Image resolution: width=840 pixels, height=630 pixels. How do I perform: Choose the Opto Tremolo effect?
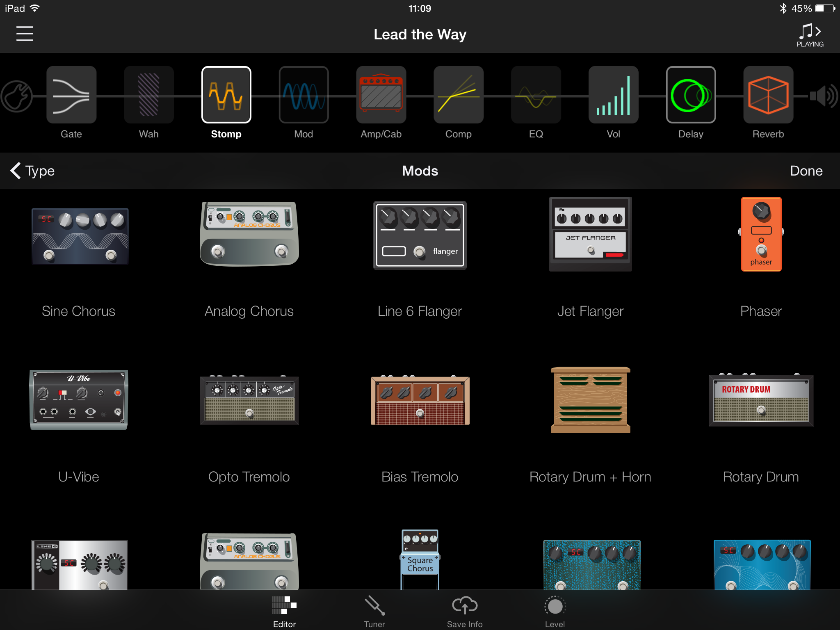(249, 400)
